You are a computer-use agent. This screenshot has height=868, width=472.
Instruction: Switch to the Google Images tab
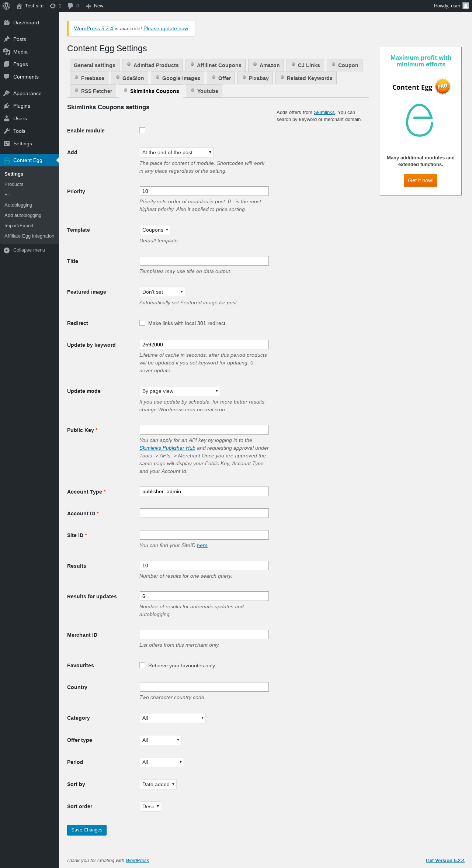click(x=177, y=78)
